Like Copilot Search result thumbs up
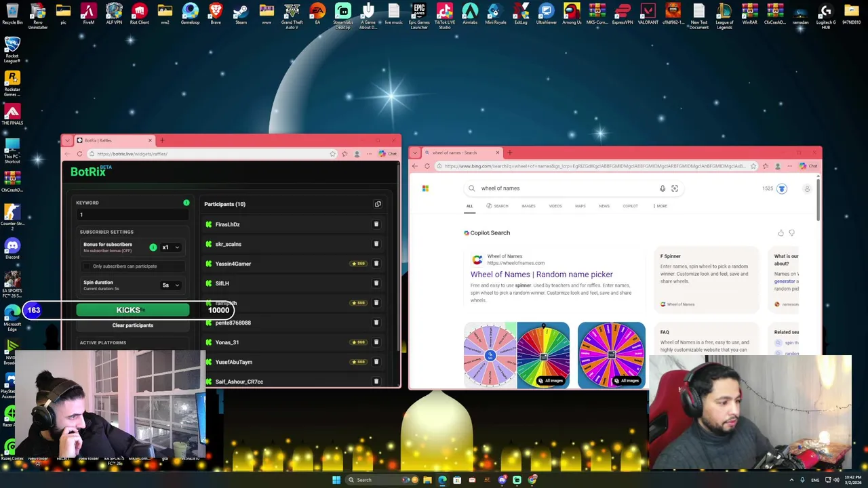Viewport: 868px width, 488px height. click(781, 233)
